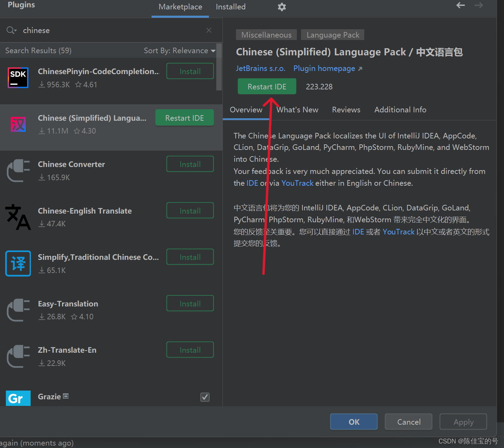Open the Sort By: Relevance dropdown

click(x=180, y=51)
